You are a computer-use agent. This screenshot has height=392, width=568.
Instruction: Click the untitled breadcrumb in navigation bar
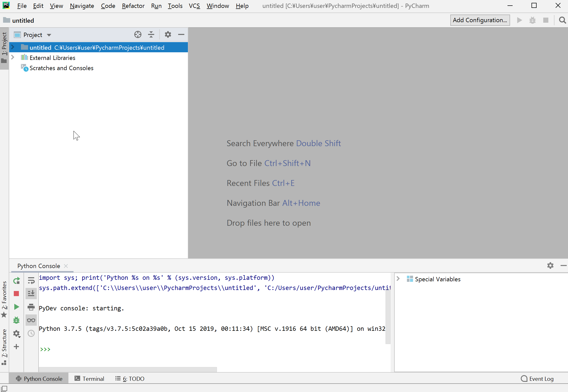tap(19, 20)
